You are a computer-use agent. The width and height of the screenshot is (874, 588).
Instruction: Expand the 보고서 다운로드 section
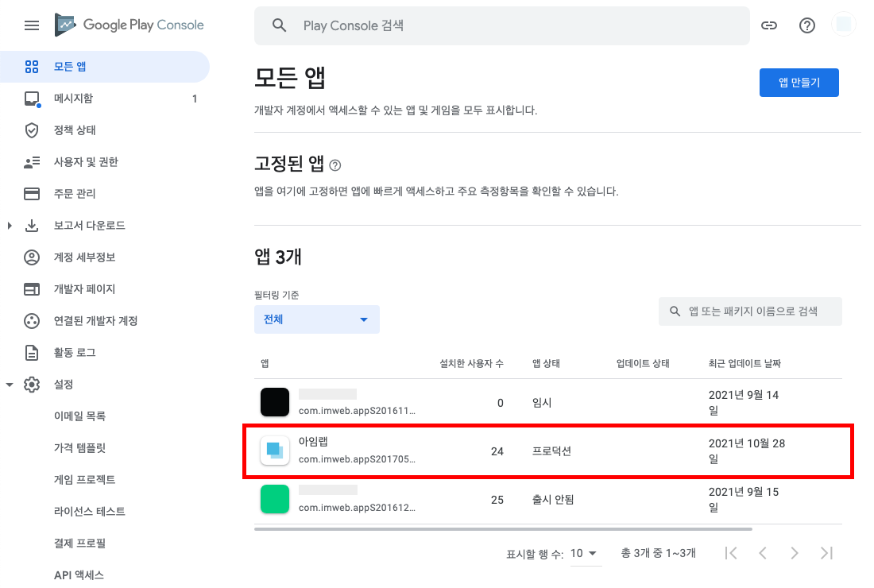[10, 226]
